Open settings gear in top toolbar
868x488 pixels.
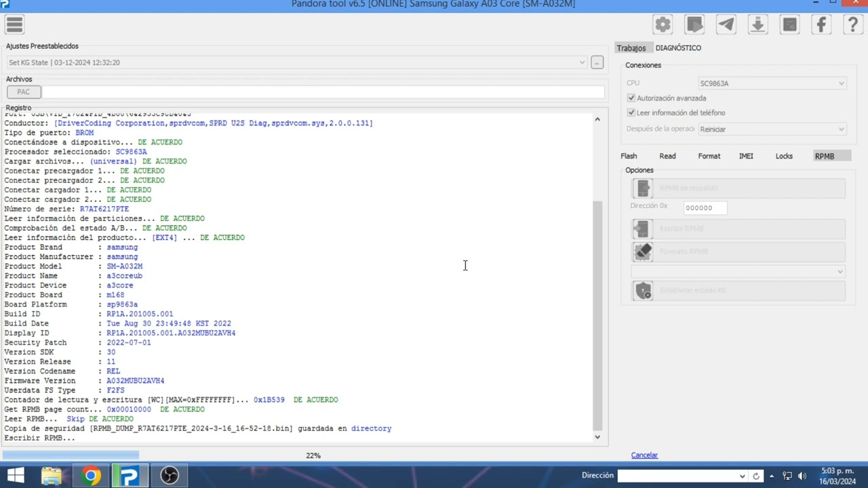tap(663, 25)
